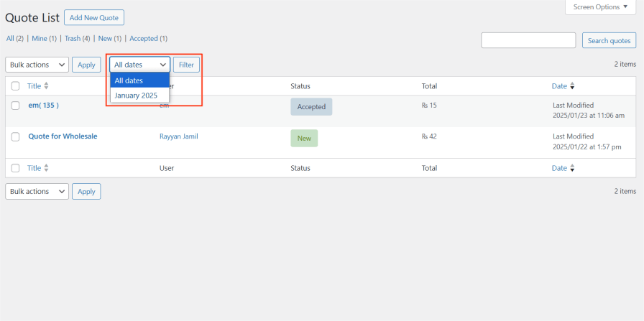Open the top Bulk actions dropdown
Image resolution: width=644 pixels, height=321 pixels.
point(37,65)
